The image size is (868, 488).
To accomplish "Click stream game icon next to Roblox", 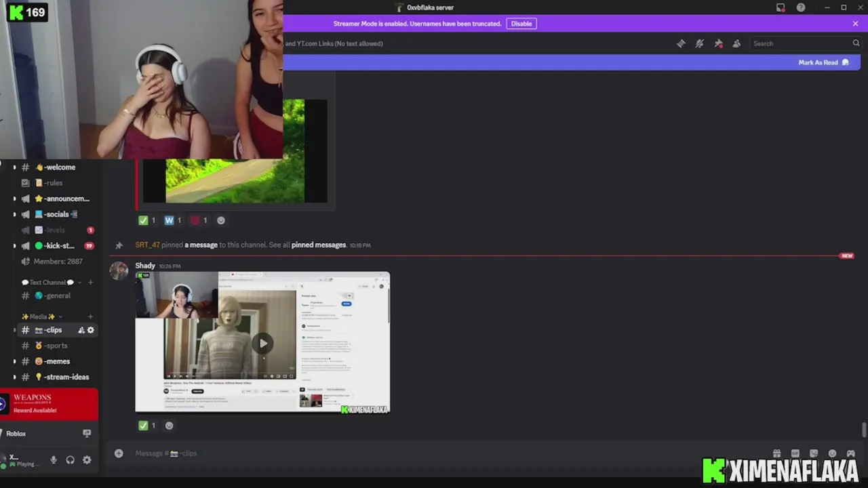I will [x=87, y=433].
